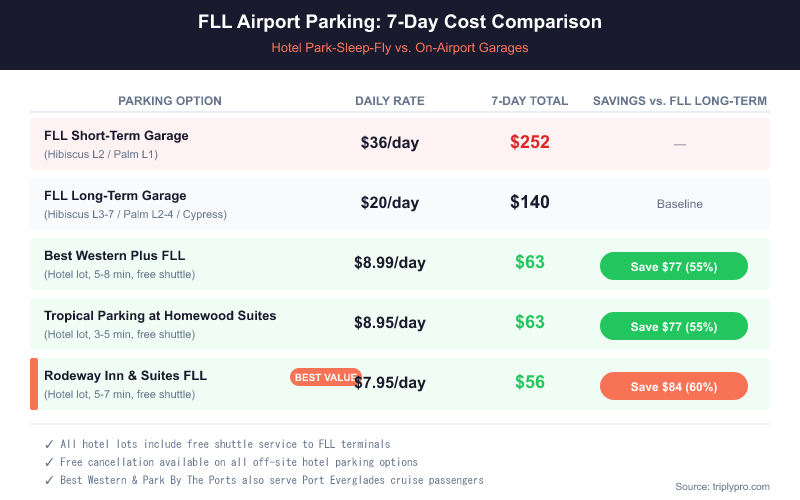This screenshot has height=500, width=800.
Task: Click the checkmark beside free cancellation note
Action: tap(50, 462)
